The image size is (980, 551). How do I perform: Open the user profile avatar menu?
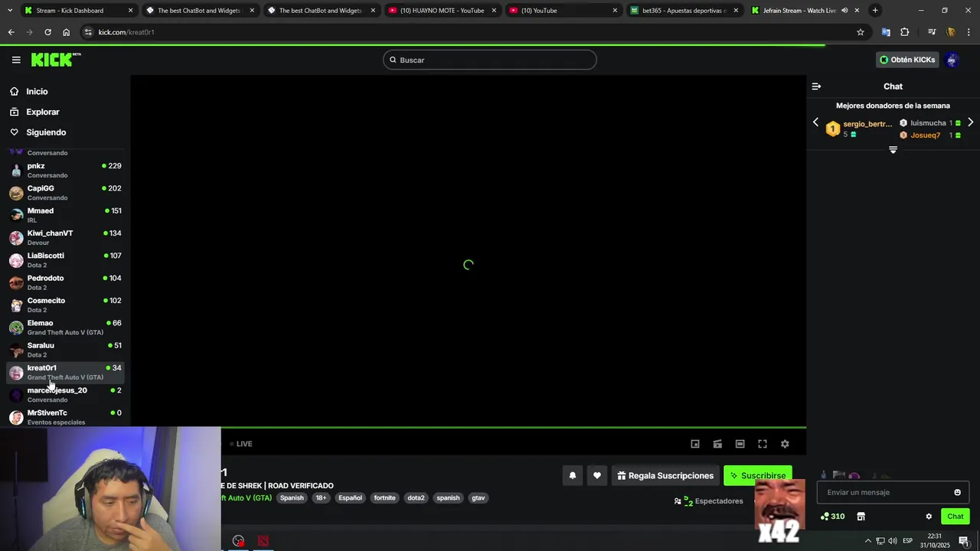952,60
